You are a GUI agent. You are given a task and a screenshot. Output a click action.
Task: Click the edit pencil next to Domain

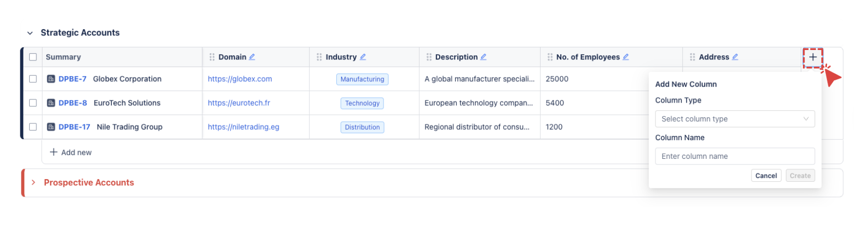pyautogui.click(x=252, y=57)
